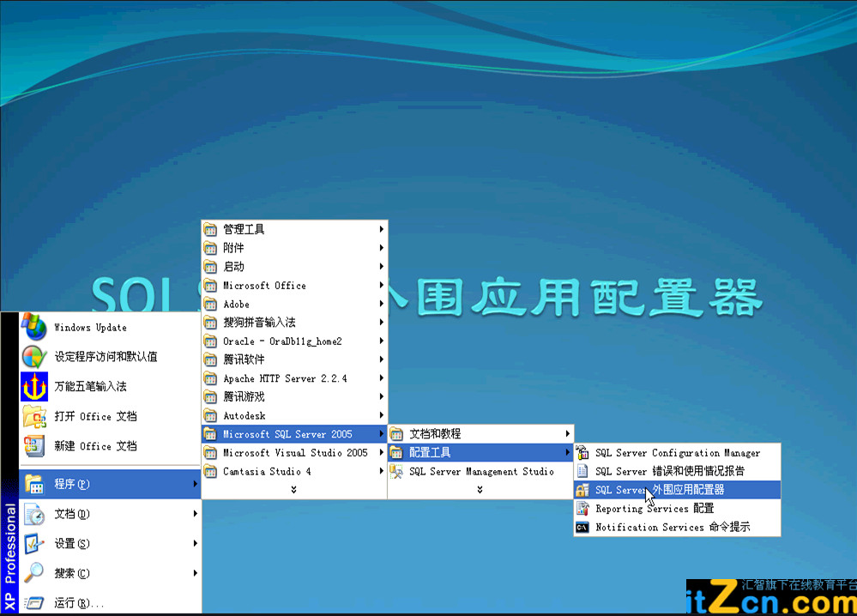This screenshot has height=616, width=857.
Task: Expand the 搜索(C) submenu arrow
Action: (x=195, y=573)
